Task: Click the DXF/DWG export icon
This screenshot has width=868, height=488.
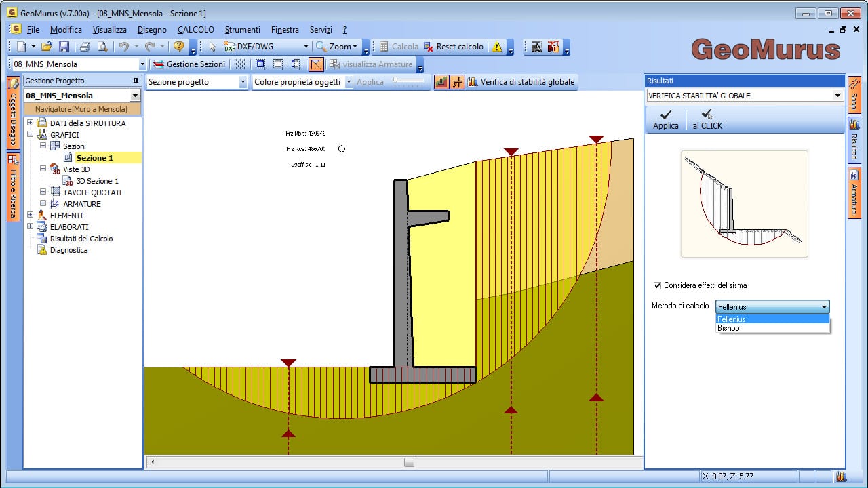Action: coord(230,47)
